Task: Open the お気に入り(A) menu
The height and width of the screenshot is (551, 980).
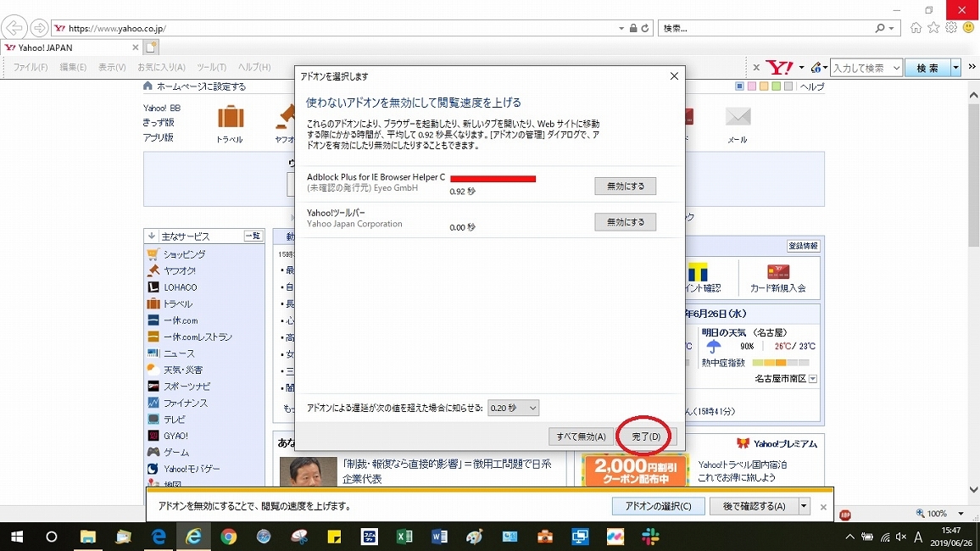Action: point(161,67)
